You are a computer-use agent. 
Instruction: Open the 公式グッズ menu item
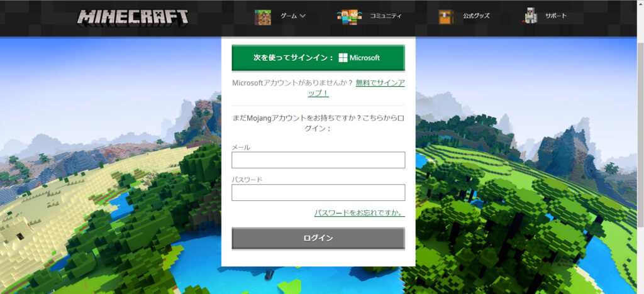tap(477, 16)
